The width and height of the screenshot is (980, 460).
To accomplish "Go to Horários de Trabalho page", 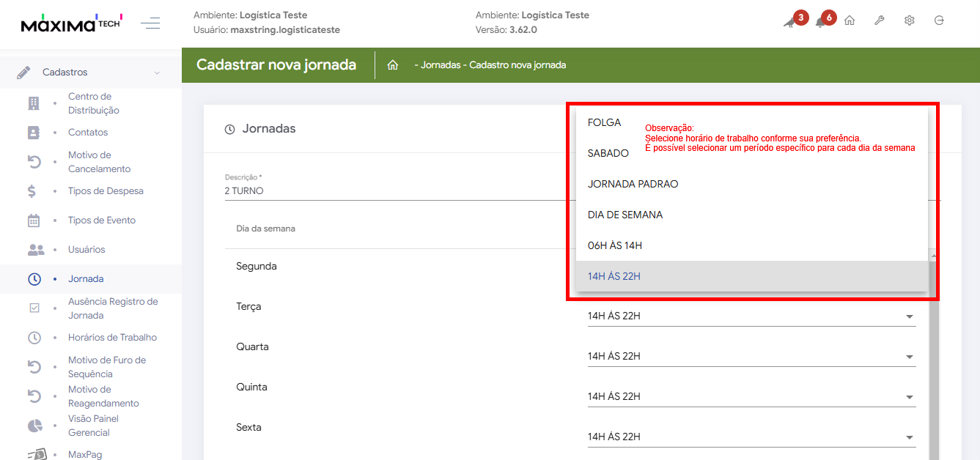I will click(112, 338).
